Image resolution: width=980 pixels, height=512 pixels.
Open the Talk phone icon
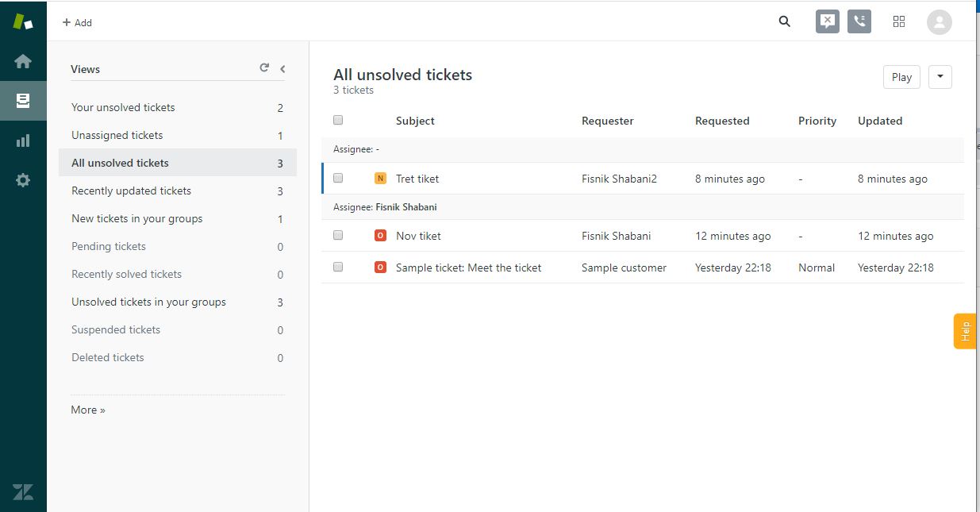[x=859, y=21]
